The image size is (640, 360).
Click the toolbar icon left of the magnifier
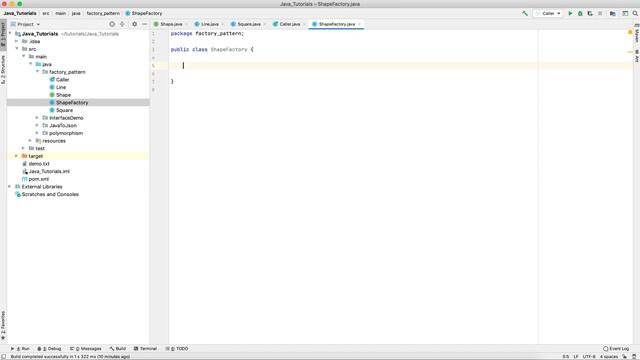[625, 13]
